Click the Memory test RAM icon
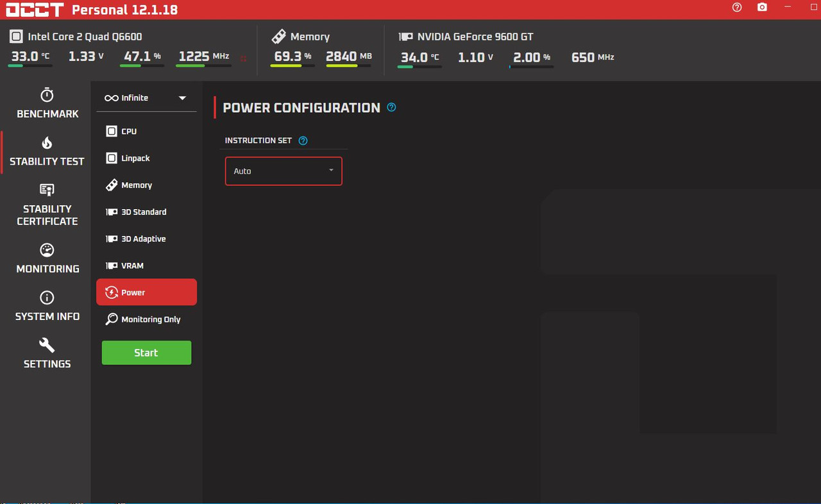821x504 pixels. (x=111, y=185)
